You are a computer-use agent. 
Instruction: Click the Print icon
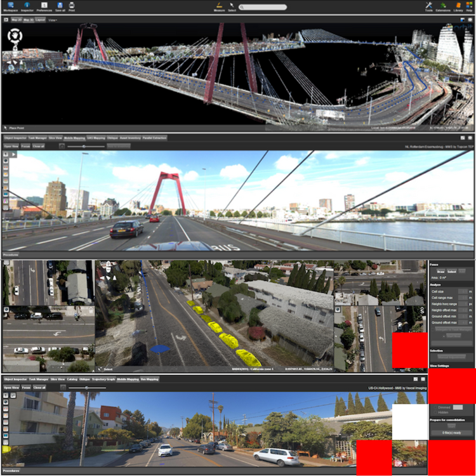(72, 6)
